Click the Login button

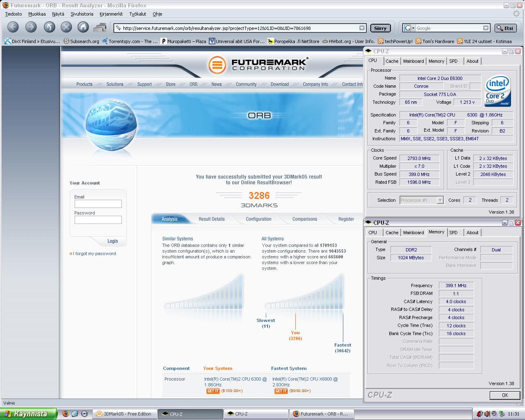tap(113, 241)
